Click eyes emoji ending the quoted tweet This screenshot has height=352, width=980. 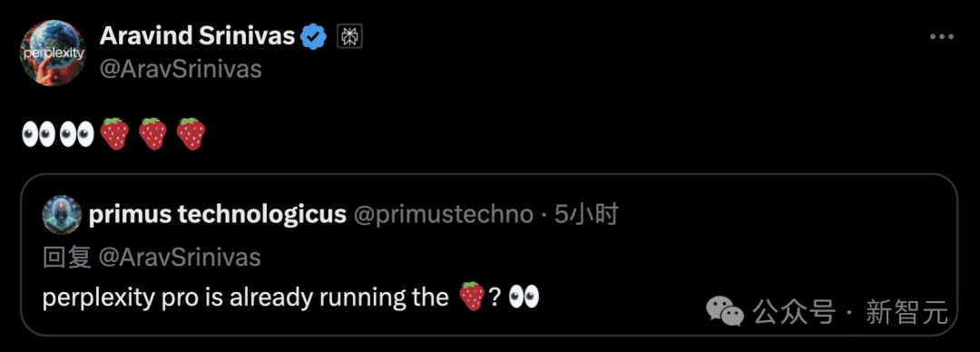pos(524,297)
